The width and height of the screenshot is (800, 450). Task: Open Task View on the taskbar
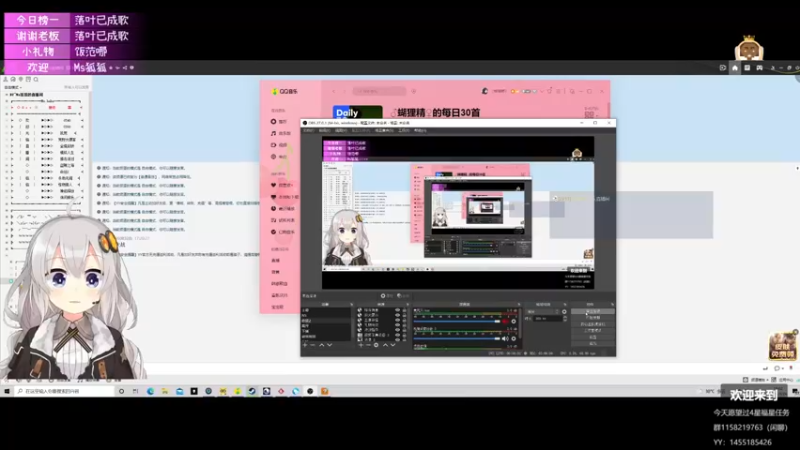135,391
